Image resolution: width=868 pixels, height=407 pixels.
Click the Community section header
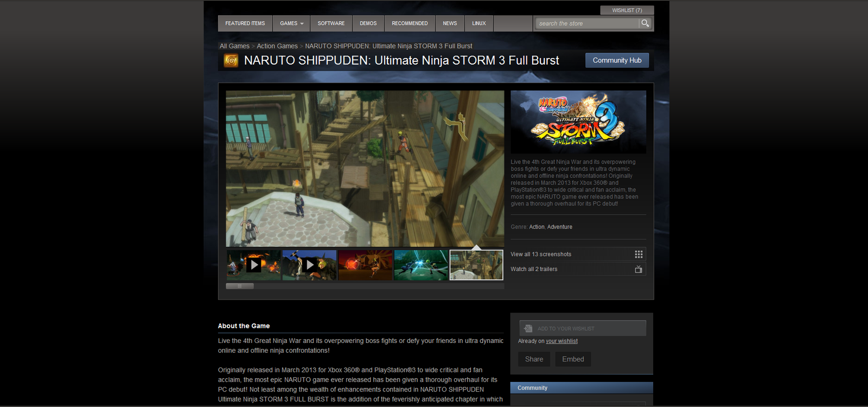(x=582, y=388)
